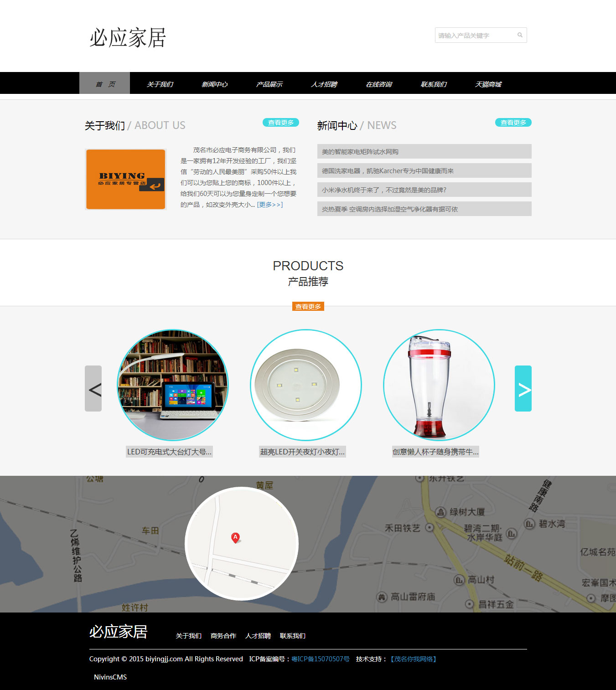616x690 pixels.
Task: Click the 必应家居 footer logo
Action: click(118, 632)
